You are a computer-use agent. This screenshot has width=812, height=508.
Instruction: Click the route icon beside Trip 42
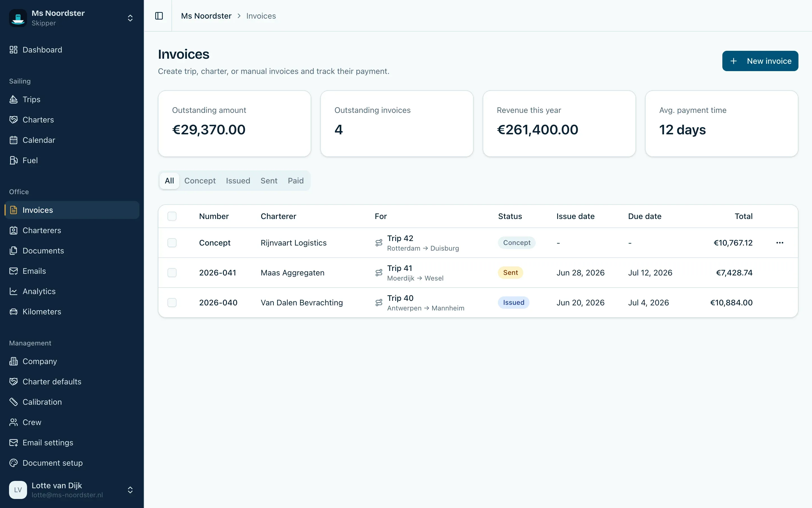379,243
